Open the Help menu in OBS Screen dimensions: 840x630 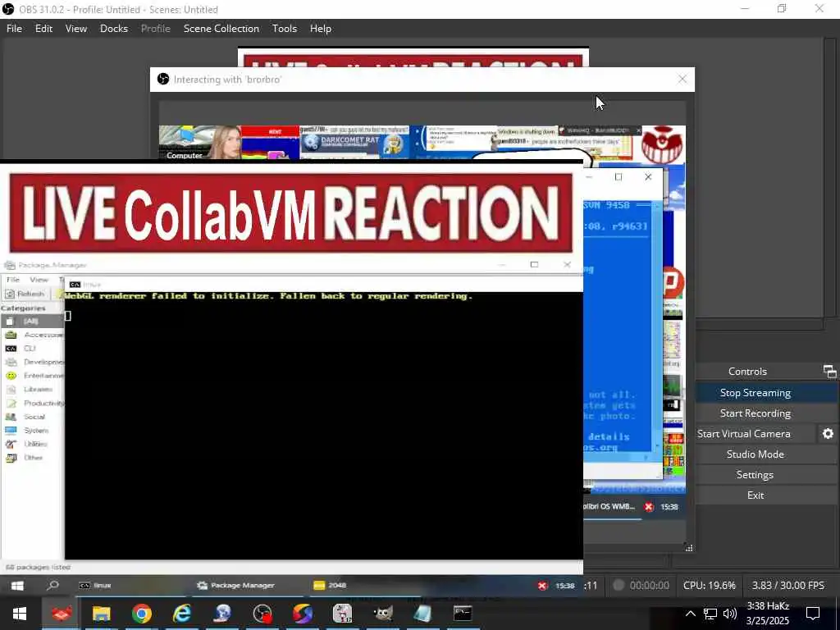click(x=321, y=29)
